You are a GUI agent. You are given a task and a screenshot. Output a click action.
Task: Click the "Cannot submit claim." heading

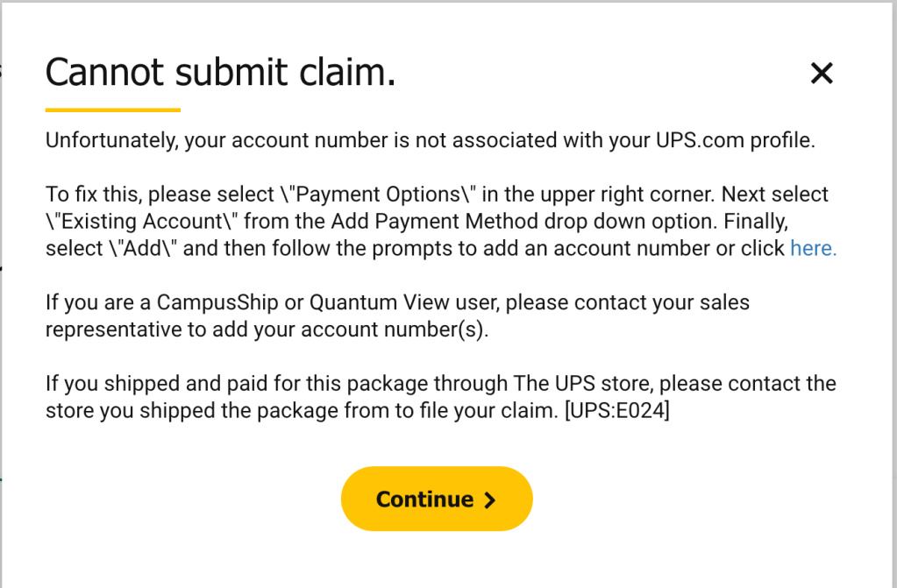(220, 73)
